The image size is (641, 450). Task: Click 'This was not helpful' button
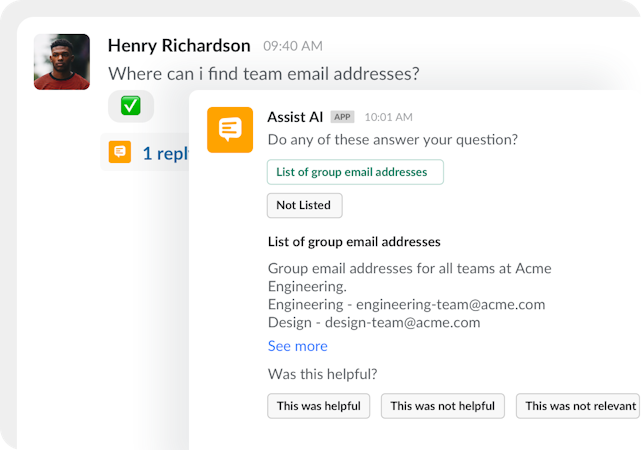click(442, 406)
